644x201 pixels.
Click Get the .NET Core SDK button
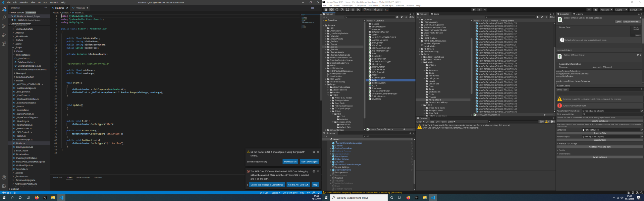(x=298, y=185)
